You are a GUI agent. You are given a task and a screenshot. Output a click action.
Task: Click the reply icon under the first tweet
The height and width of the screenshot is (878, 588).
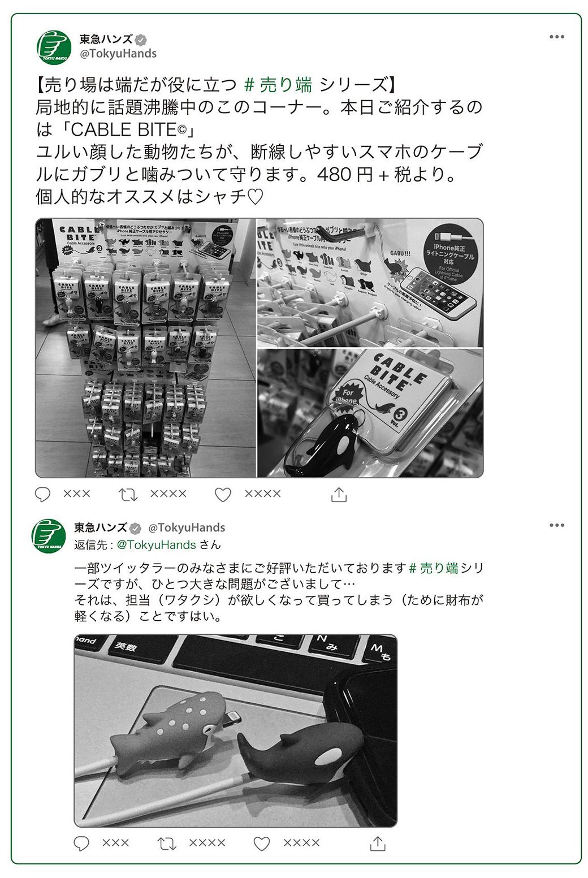pos(43,494)
